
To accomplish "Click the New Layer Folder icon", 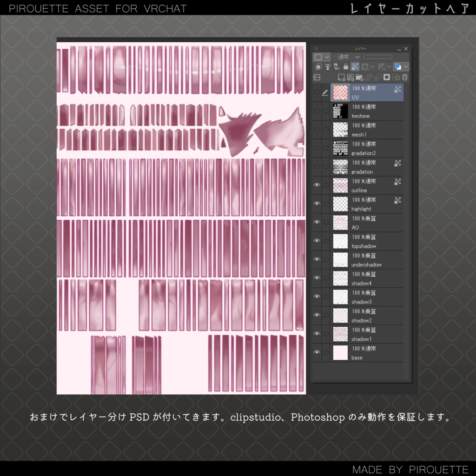I will [x=360, y=77].
